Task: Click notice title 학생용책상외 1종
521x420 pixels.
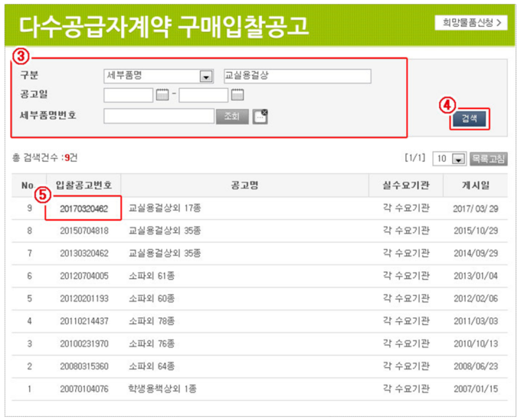Action: [x=162, y=389]
